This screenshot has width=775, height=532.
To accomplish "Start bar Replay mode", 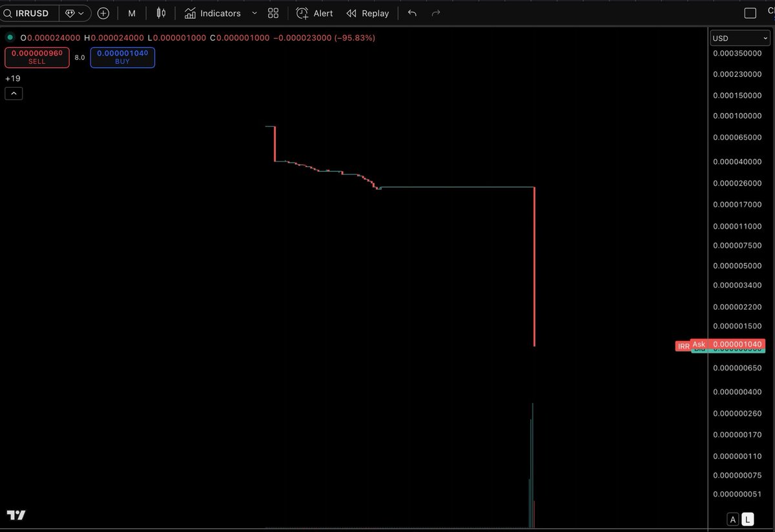I will (367, 13).
